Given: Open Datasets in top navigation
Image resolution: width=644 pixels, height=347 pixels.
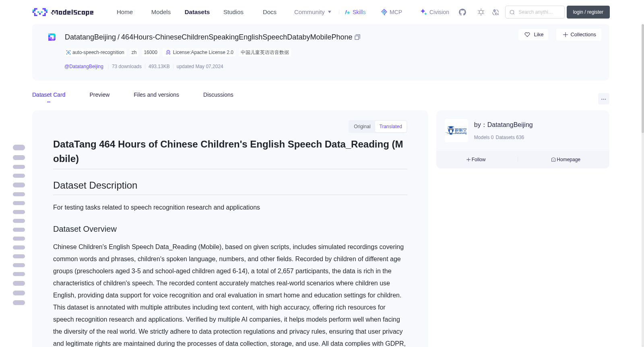Looking at the screenshot, I should pos(197,12).
